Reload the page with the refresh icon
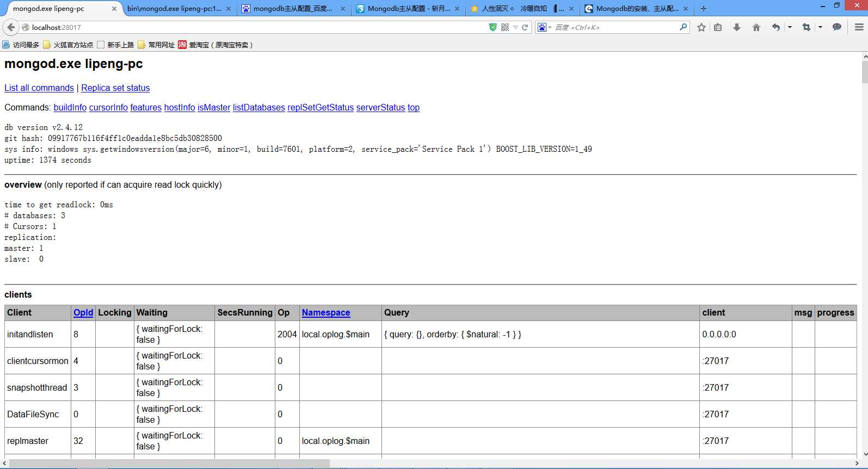Image resolution: width=868 pixels, height=469 pixels. click(x=525, y=27)
